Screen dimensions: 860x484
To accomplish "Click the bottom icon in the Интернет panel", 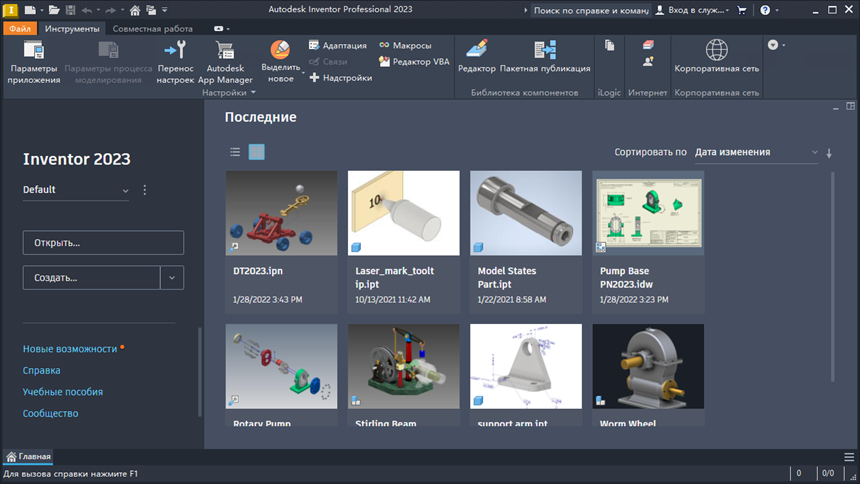I will click(648, 61).
